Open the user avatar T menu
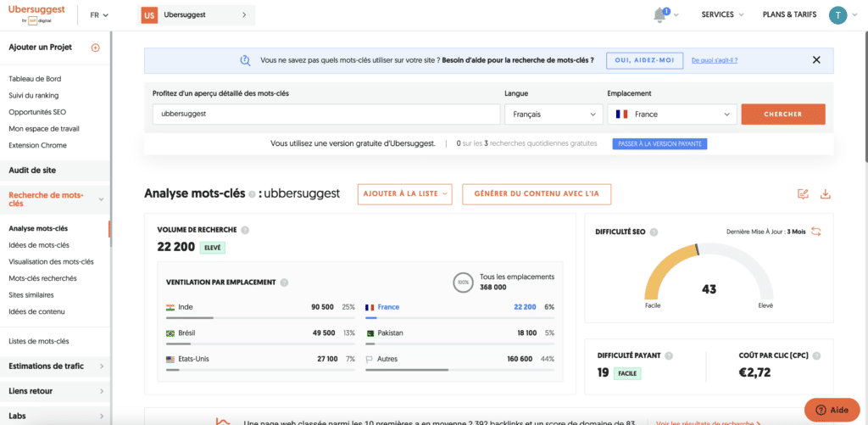868x425 pixels. (837, 15)
